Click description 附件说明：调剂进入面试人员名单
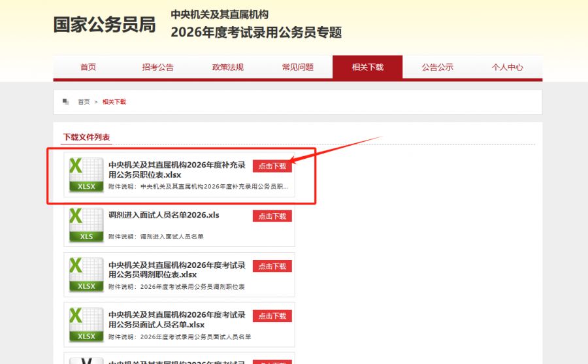588x364 pixels. [x=156, y=237]
